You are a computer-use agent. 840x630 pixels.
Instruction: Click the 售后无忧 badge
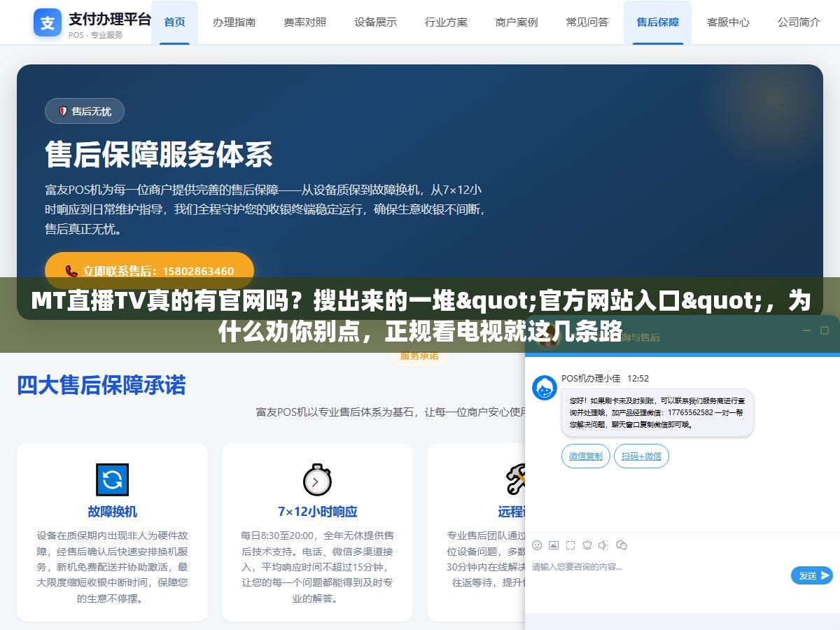tap(84, 111)
